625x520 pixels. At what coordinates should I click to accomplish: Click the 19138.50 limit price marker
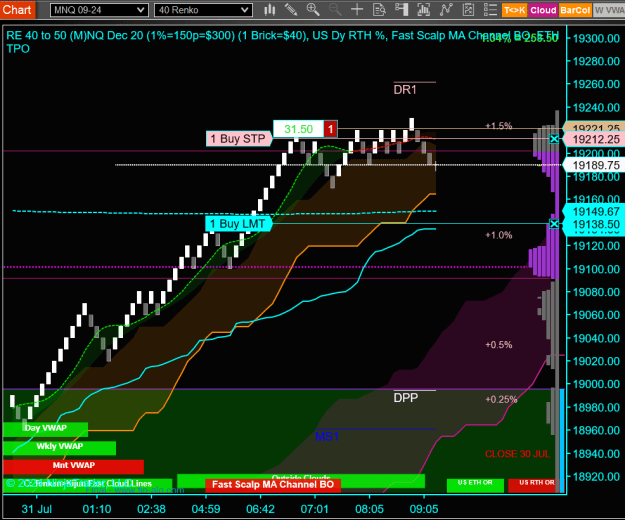595,224
